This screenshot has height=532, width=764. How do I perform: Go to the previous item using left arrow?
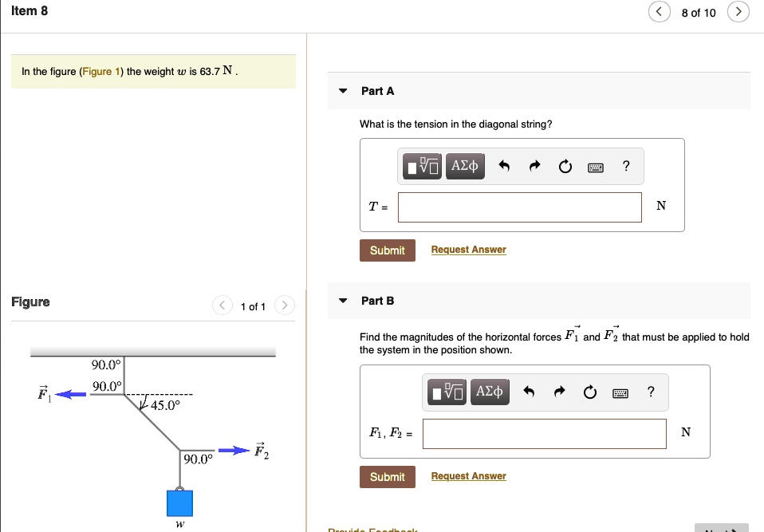(x=660, y=12)
